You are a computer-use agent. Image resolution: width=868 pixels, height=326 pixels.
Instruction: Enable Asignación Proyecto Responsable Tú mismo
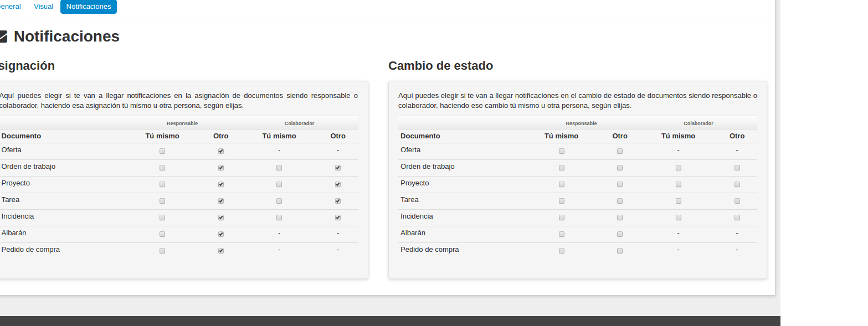pos(162,184)
